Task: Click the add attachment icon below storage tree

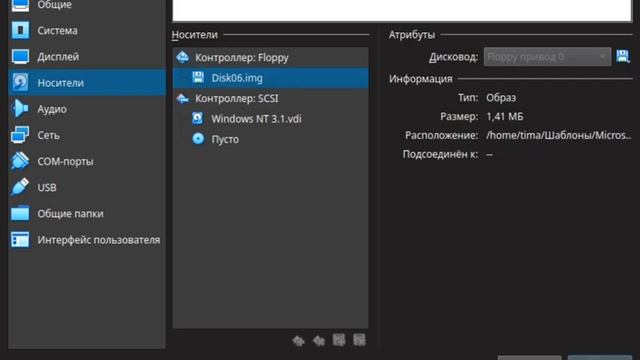Action: click(339, 340)
